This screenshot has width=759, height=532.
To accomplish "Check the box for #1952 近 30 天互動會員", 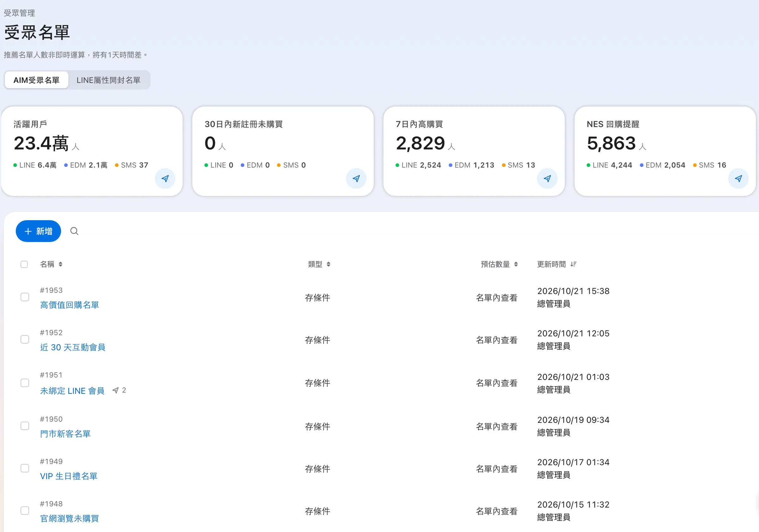I will pos(25,339).
